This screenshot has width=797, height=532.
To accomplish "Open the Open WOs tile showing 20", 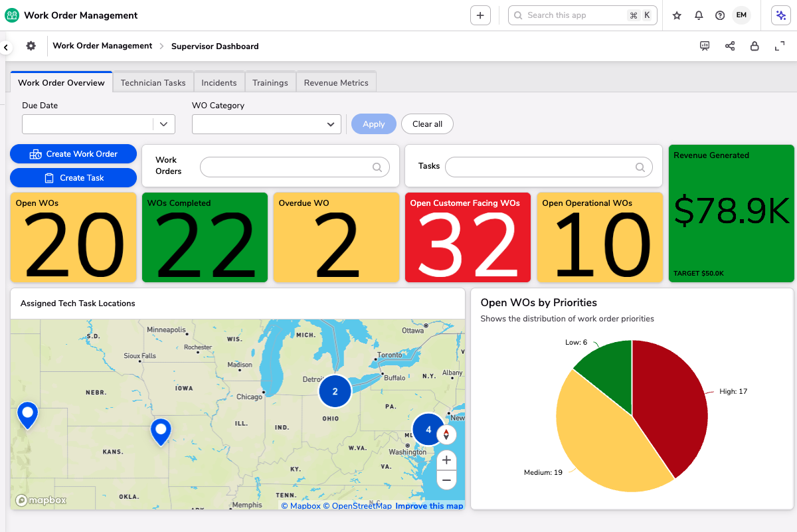I will click(x=73, y=238).
